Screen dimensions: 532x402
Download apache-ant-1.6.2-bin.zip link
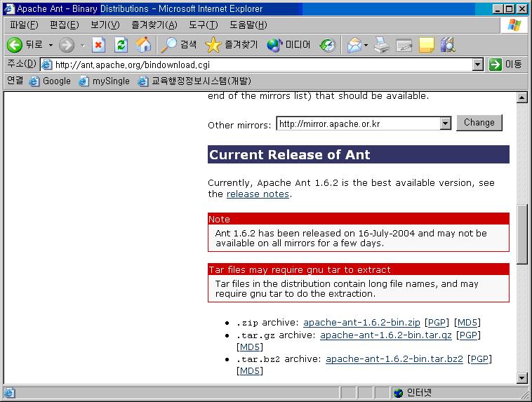coord(361,322)
